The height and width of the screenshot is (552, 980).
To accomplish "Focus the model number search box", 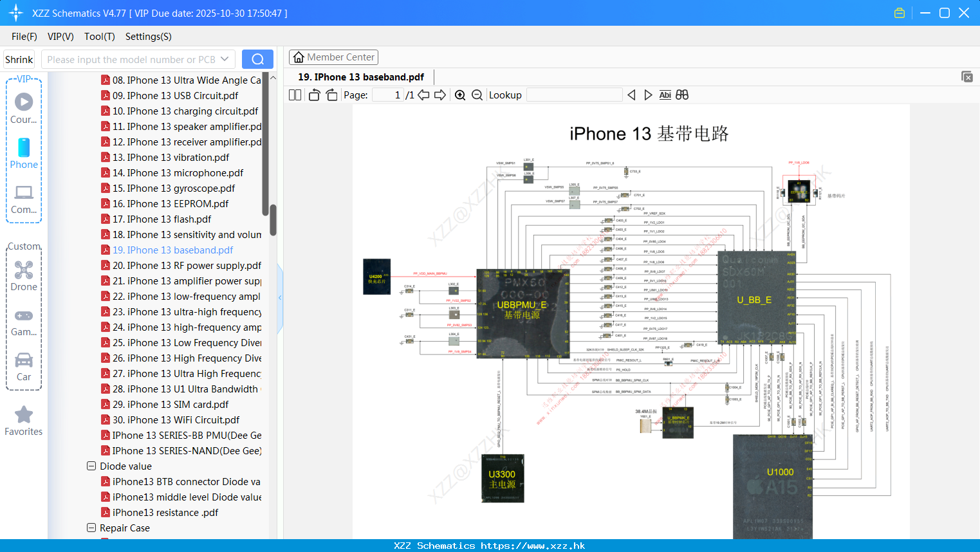I will [x=132, y=59].
